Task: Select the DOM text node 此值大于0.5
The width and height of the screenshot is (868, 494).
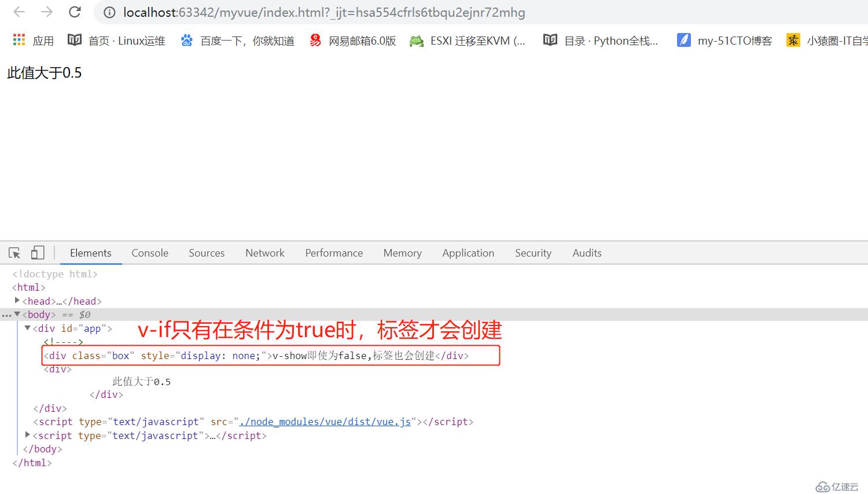Action: tap(141, 382)
